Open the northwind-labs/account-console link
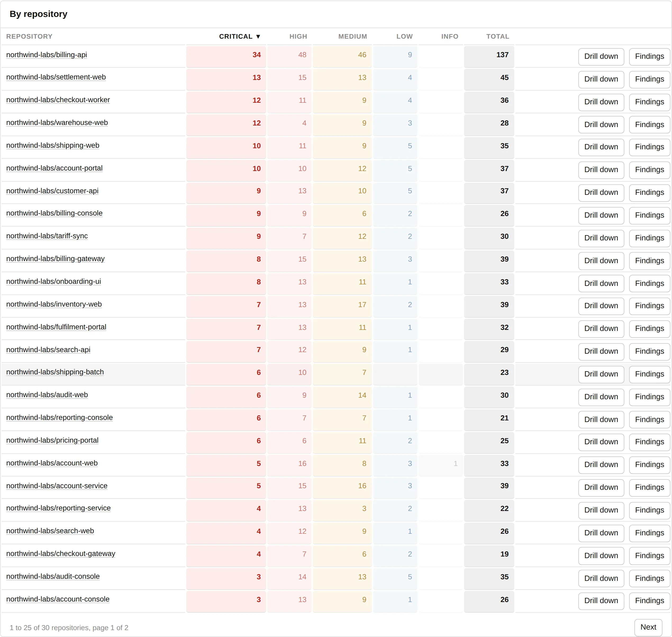The width and height of the screenshot is (672, 637). (58, 599)
